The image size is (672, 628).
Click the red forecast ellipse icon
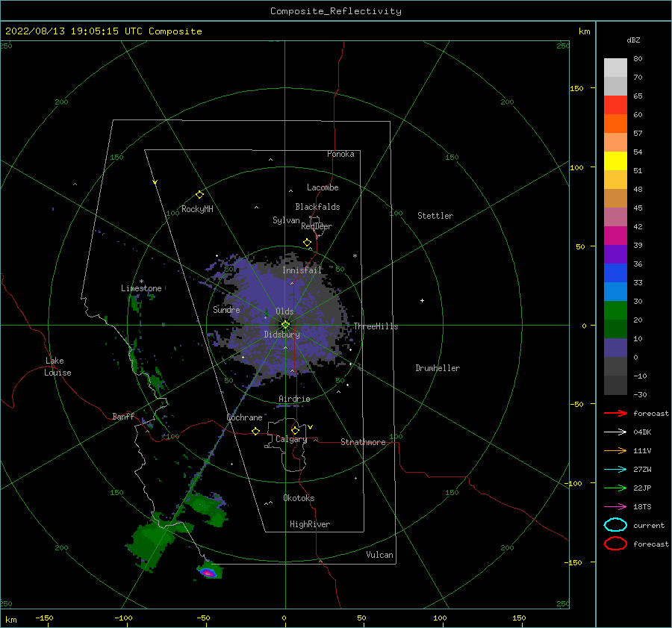click(615, 544)
